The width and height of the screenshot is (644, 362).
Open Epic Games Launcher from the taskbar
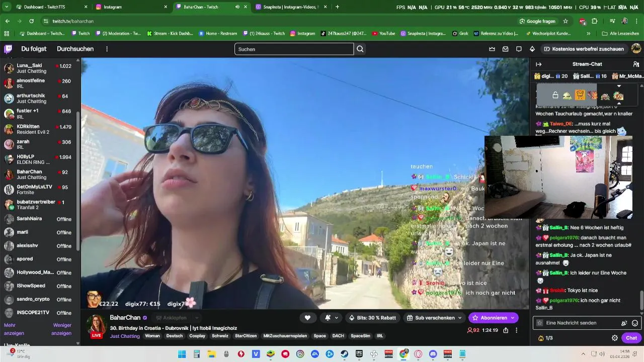pos(359,354)
